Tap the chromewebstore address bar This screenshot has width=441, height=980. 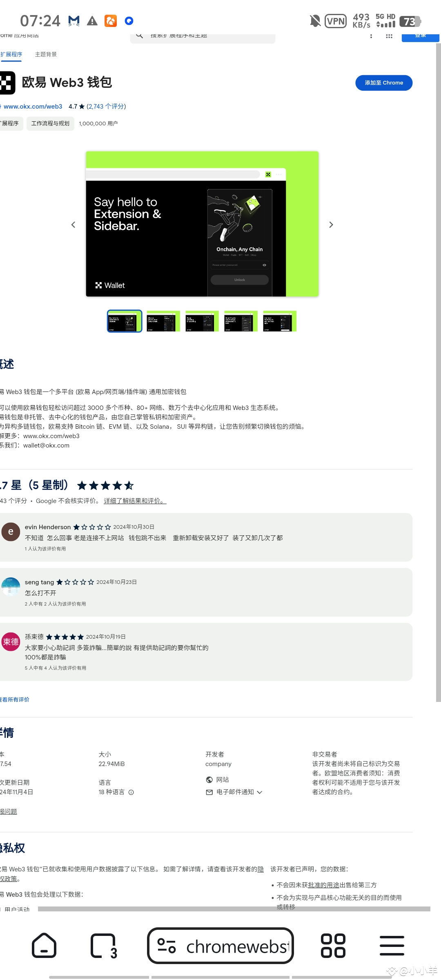pos(220,946)
